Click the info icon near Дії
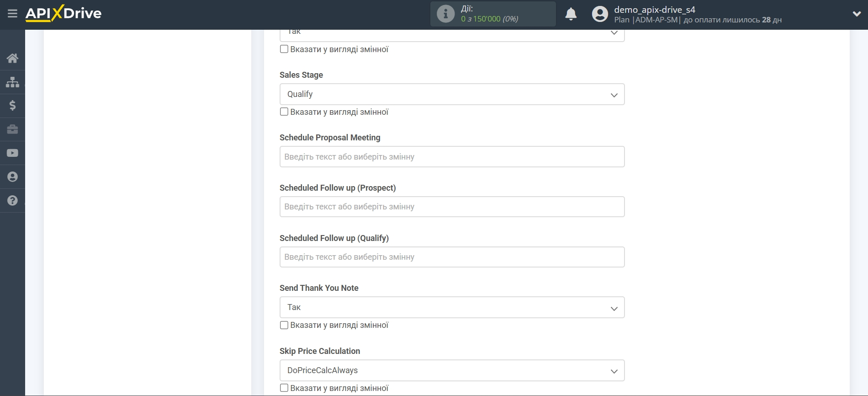The image size is (868, 396). (x=445, y=14)
